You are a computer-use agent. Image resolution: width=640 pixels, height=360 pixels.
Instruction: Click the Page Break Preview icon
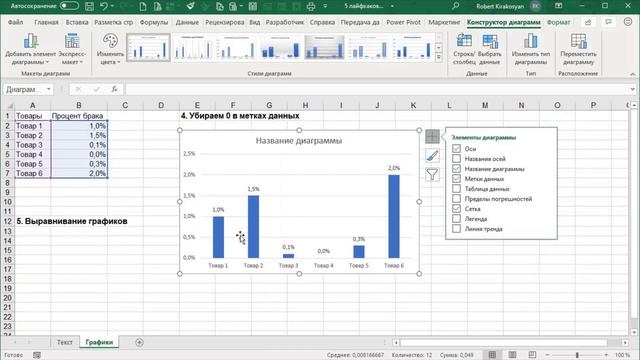point(532,355)
